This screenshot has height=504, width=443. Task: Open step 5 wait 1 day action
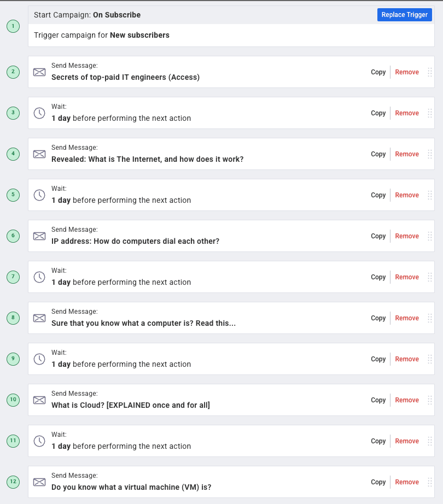[231, 195]
